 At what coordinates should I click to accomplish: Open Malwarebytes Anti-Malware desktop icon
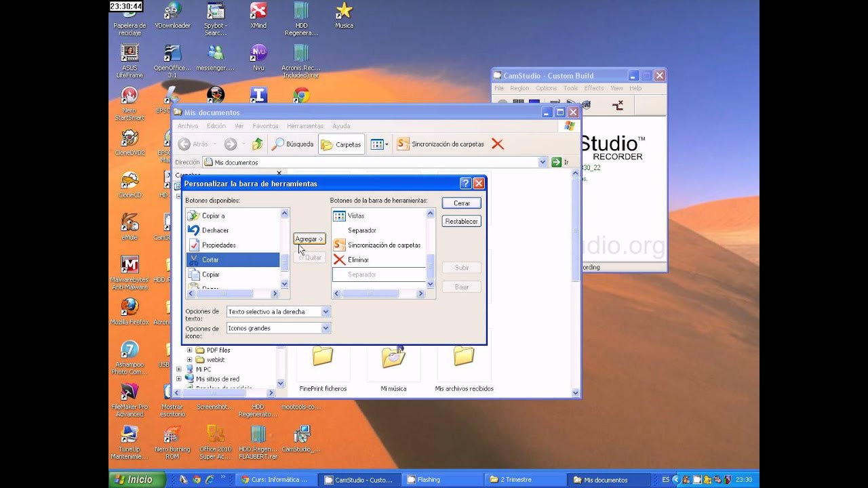(x=130, y=273)
